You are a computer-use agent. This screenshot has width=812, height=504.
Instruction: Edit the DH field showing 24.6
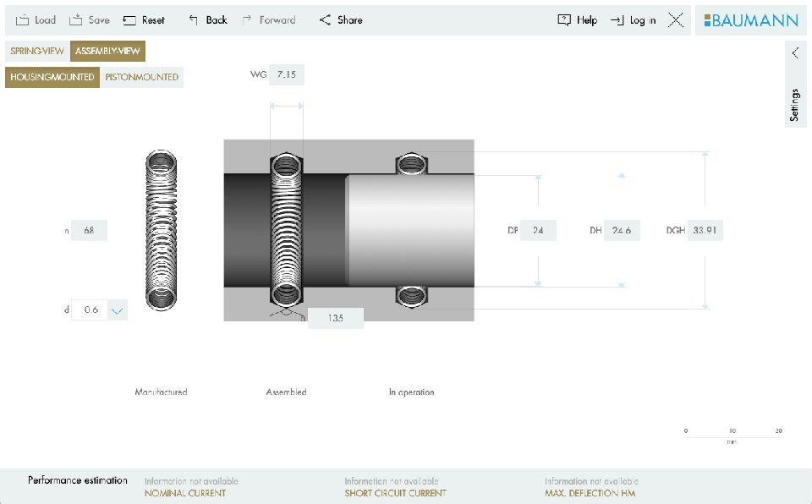coord(622,231)
